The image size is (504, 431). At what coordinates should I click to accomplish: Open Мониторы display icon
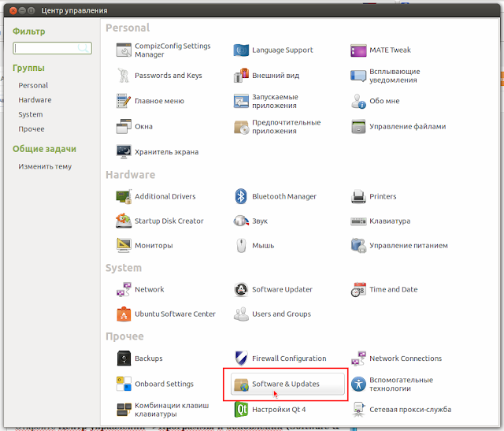[124, 245]
